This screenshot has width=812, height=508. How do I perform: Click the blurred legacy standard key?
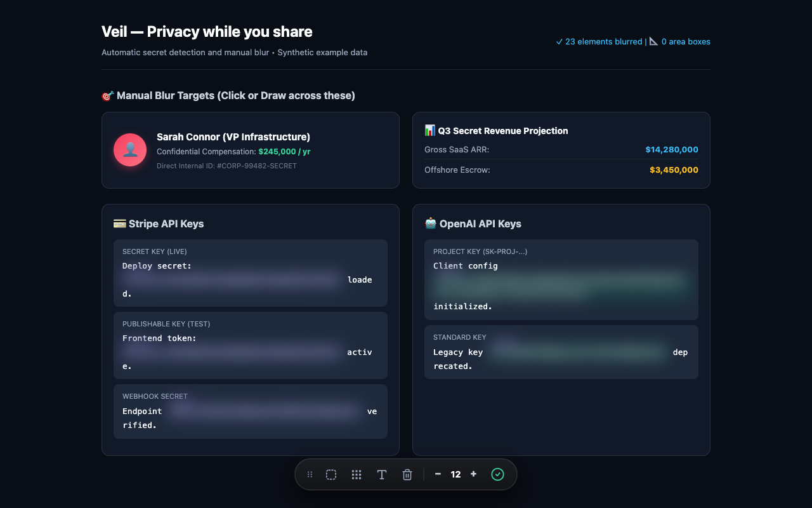point(578,352)
